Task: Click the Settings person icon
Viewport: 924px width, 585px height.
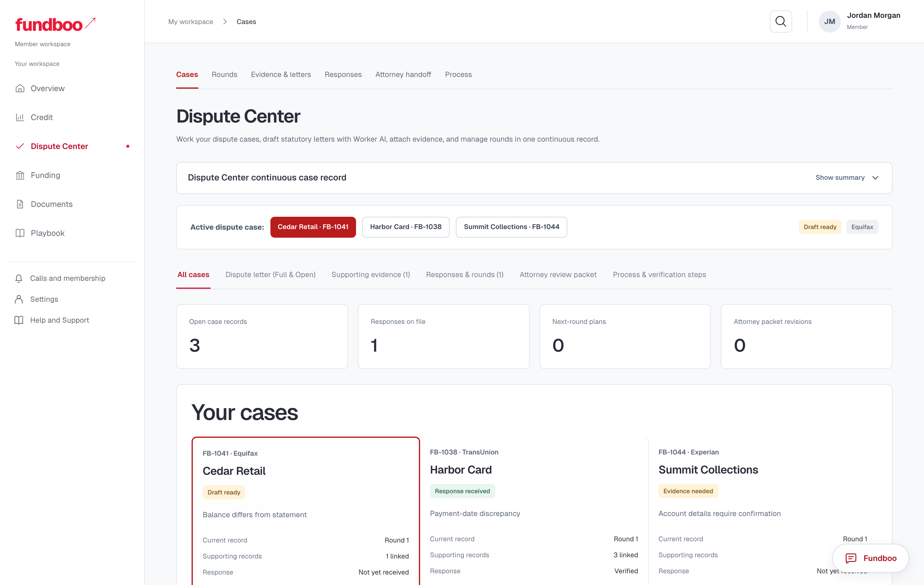Action: pos(19,299)
